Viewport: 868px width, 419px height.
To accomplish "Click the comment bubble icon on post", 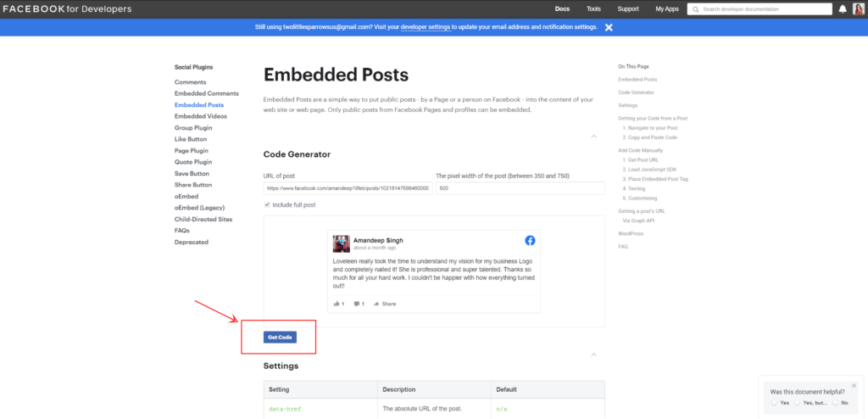I will point(357,304).
